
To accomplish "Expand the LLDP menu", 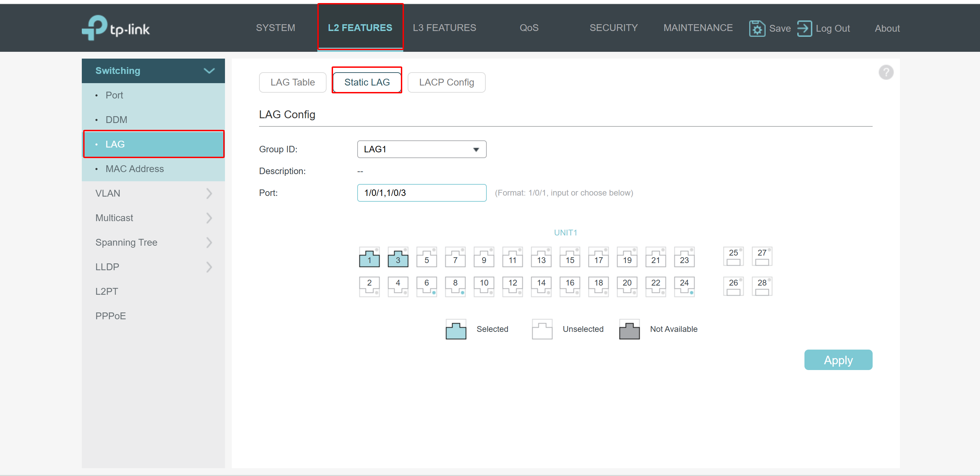I will [153, 267].
